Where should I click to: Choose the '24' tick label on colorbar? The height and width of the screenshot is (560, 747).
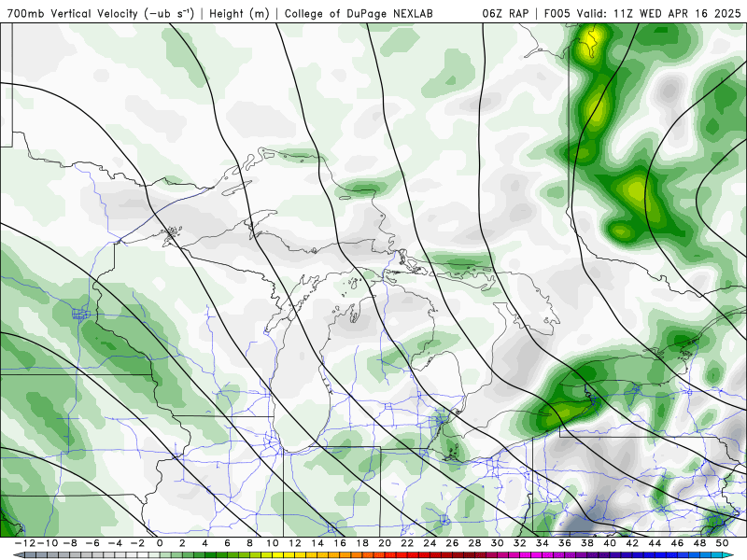430,543
